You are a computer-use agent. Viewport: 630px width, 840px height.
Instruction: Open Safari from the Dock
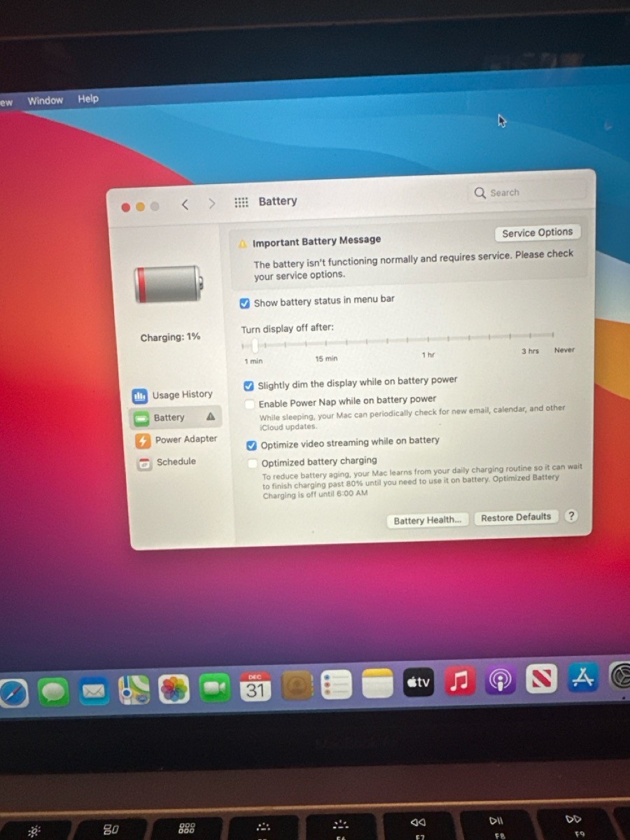tap(12, 694)
